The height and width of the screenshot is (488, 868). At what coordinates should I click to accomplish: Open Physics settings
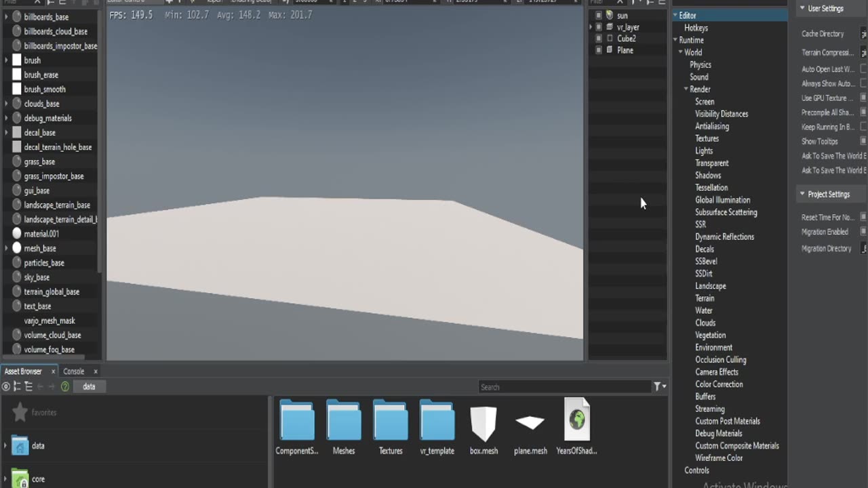pyautogui.click(x=701, y=64)
